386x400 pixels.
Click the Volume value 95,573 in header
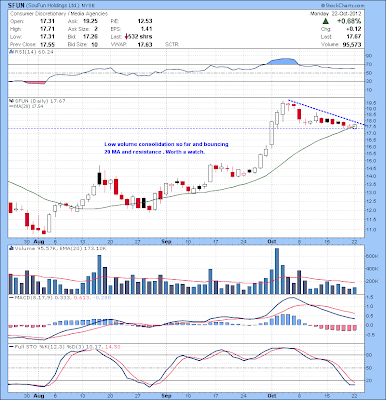click(x=352, y=44)
